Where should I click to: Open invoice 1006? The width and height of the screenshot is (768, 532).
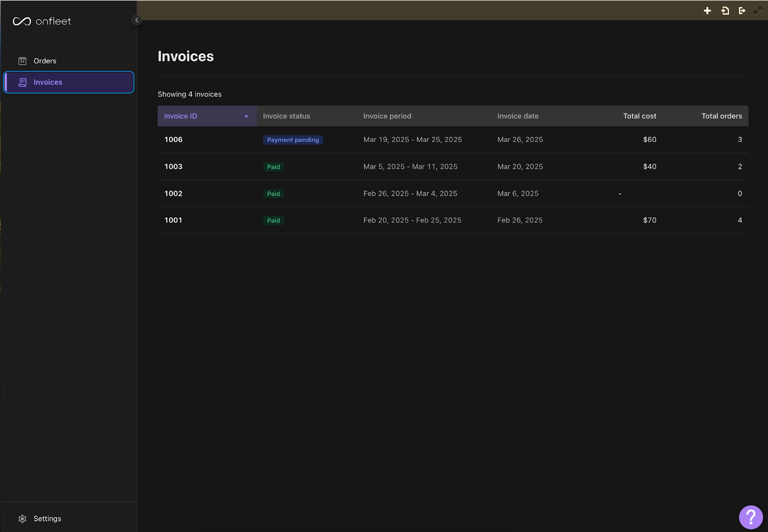pyautogui.click(x=173, y=140)
